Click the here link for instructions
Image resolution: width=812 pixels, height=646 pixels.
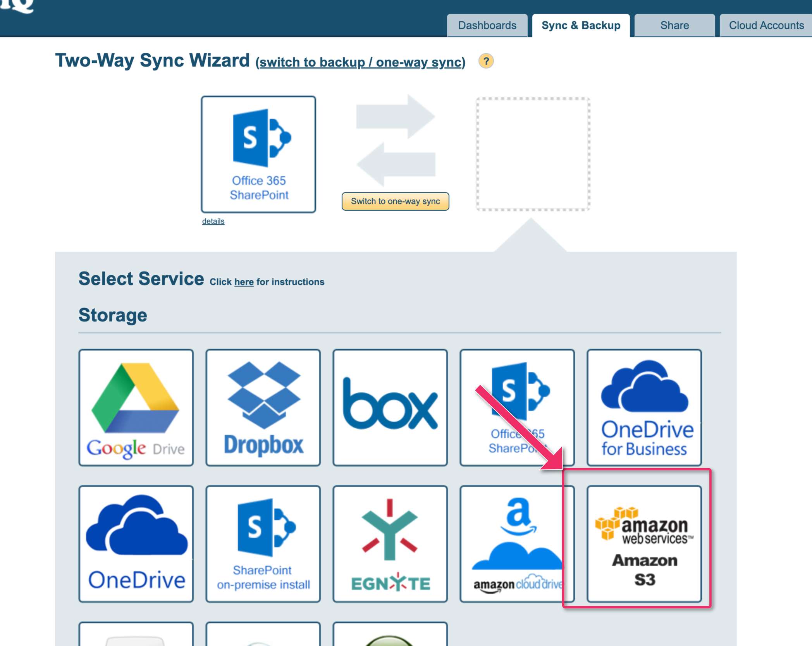click(244, 282)
